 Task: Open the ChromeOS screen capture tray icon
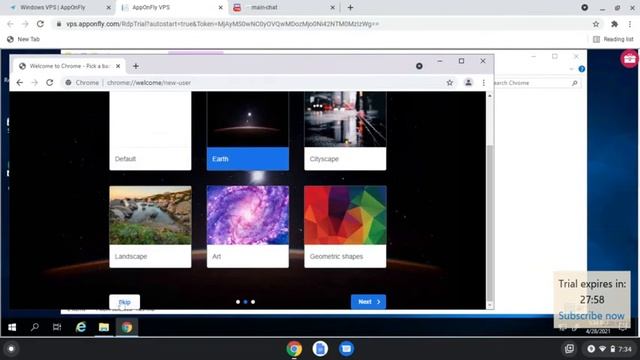coord(569,349)
